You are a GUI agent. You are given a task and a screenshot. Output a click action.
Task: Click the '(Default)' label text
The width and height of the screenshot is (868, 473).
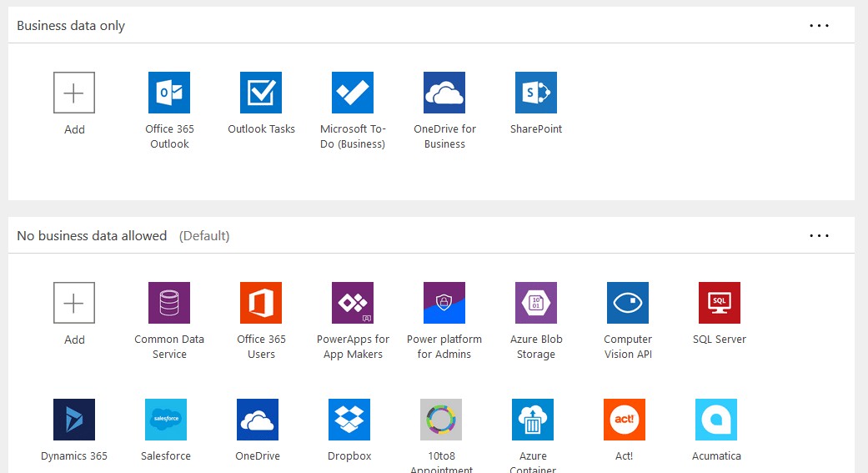204,236
